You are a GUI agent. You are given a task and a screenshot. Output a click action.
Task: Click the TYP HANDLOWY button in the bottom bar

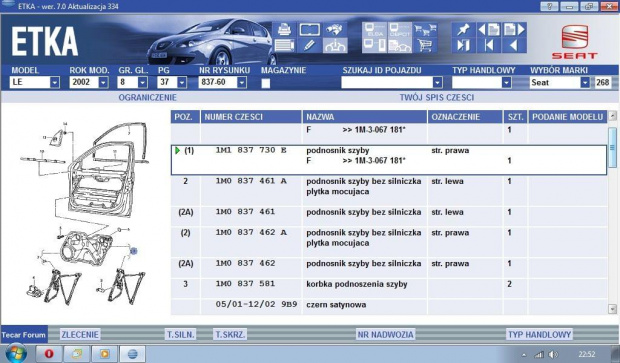tap(539, 335)
